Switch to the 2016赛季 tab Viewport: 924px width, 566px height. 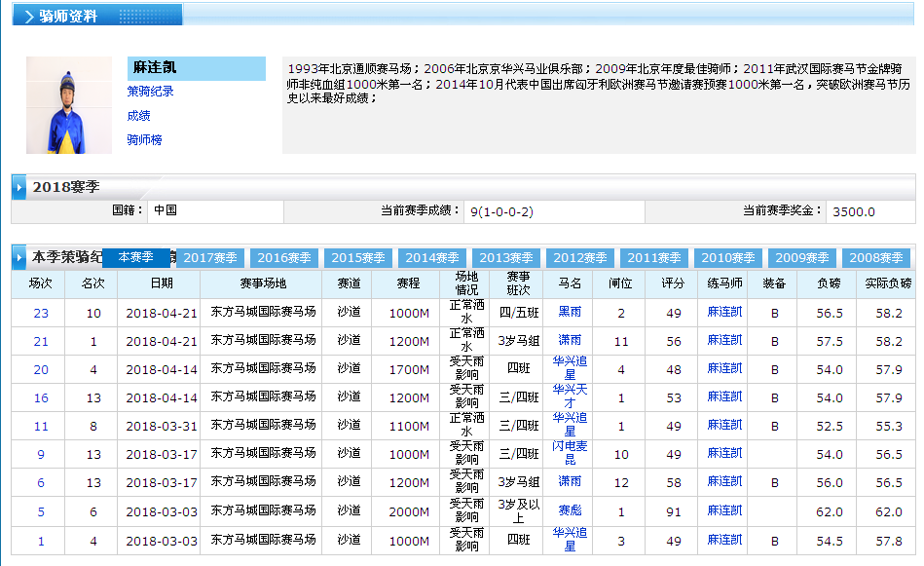click(x=284, y=258)
